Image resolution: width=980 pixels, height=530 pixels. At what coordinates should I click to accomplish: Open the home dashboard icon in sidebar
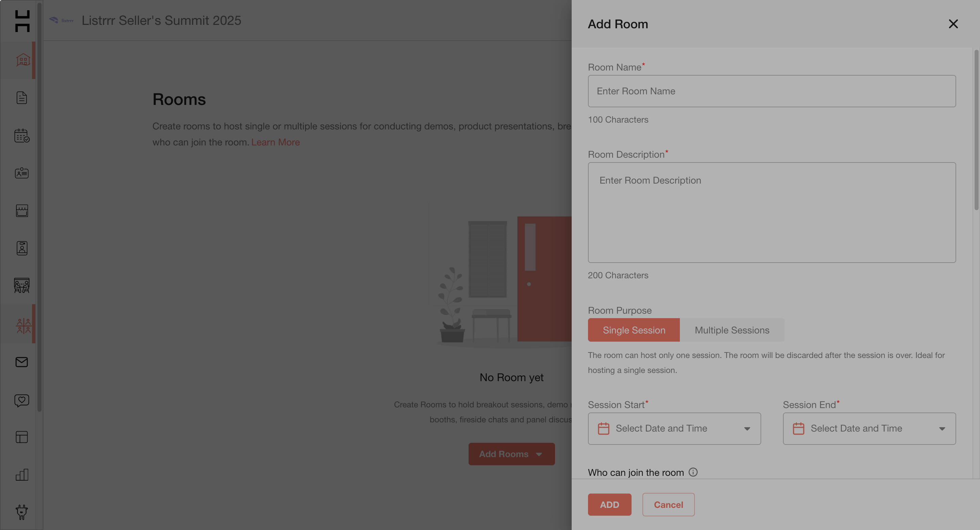[23, 60]
